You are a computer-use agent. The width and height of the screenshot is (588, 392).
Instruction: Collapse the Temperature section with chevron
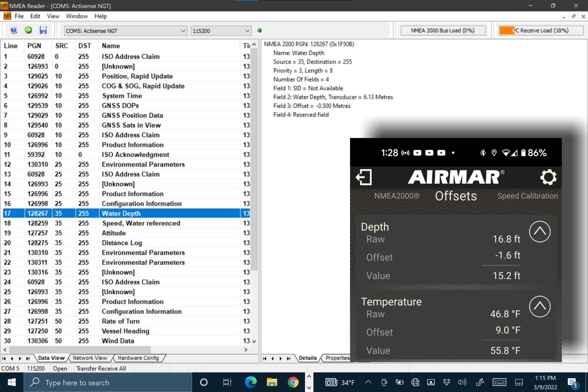539,306
